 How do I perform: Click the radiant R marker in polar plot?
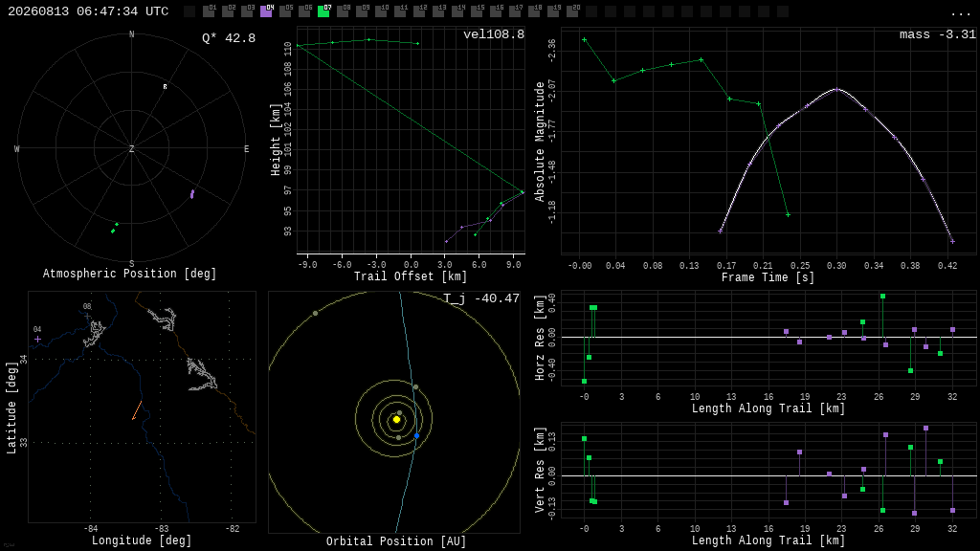point(165,87)
